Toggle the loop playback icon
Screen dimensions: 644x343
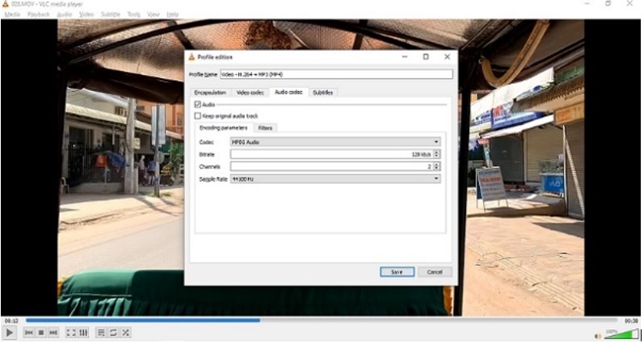[113, 333]
